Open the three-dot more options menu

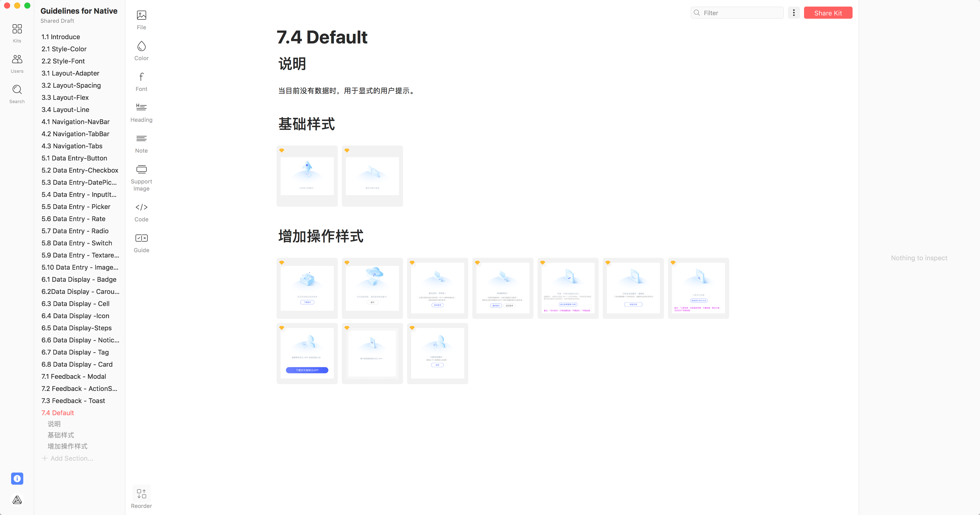tap(794, 13)
